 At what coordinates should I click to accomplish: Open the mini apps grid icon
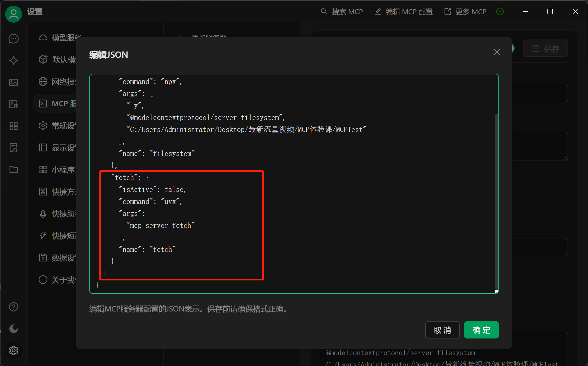(x=14, y=126)
